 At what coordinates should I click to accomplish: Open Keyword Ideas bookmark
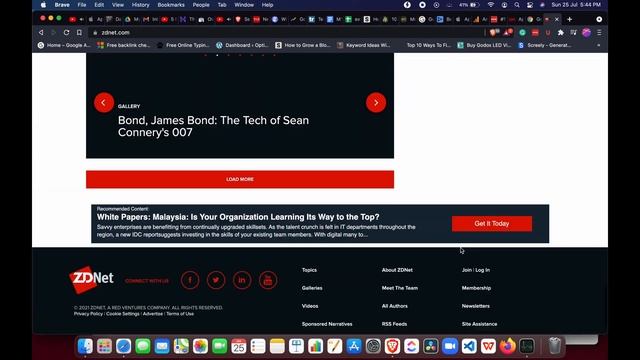point(364,45)
